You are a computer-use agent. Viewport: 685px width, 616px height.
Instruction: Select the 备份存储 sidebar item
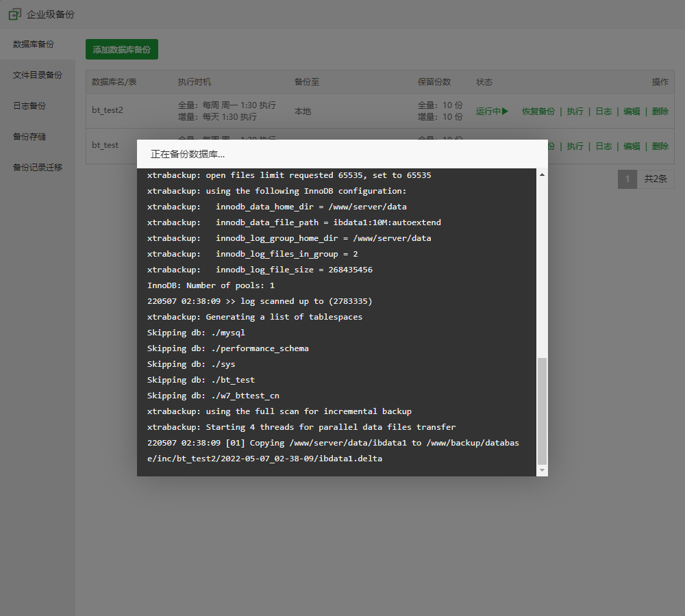coord(29,137)
